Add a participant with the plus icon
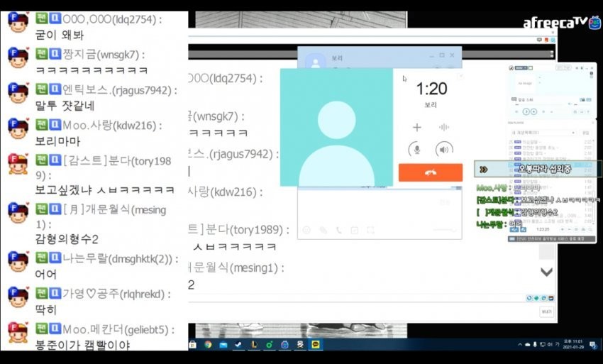 point(417,127)
